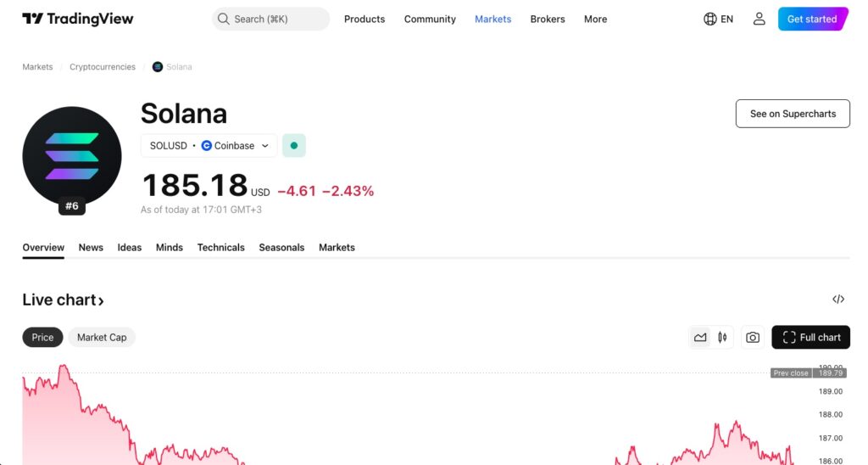Screen dimensions: 868x465
Task: Open the Full chart view
Action: click(810, 337)
